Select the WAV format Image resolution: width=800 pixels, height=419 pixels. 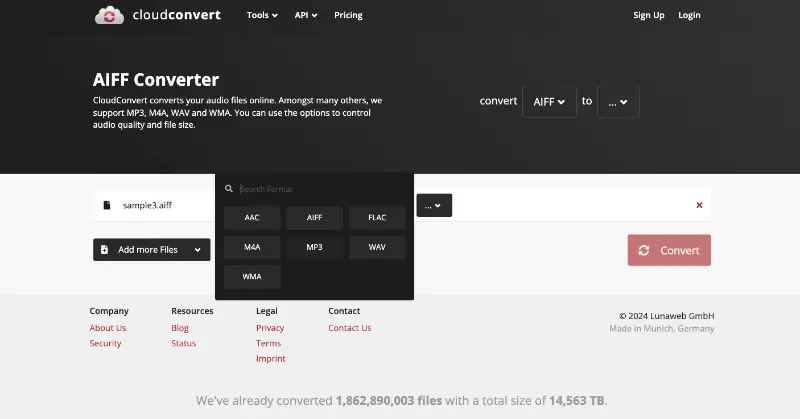click(x=377, y=247)
